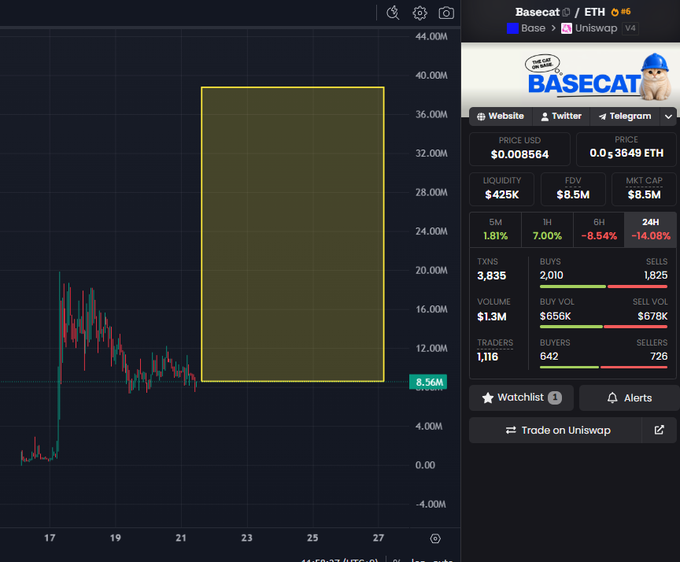Image resolution: width=680 pixels, height=562 pixels.
Task: Select the 5M timeframe tab
Action: tap(495, 229)
